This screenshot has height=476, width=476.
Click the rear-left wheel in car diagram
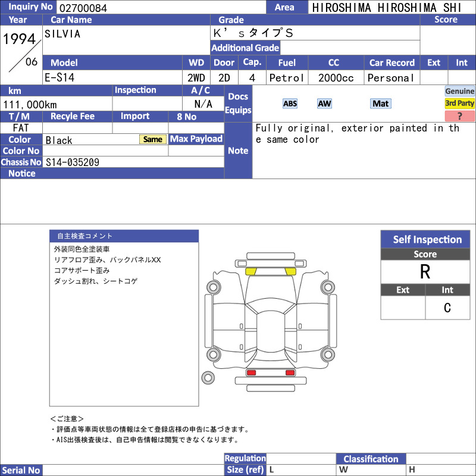(x=214, y=354)
